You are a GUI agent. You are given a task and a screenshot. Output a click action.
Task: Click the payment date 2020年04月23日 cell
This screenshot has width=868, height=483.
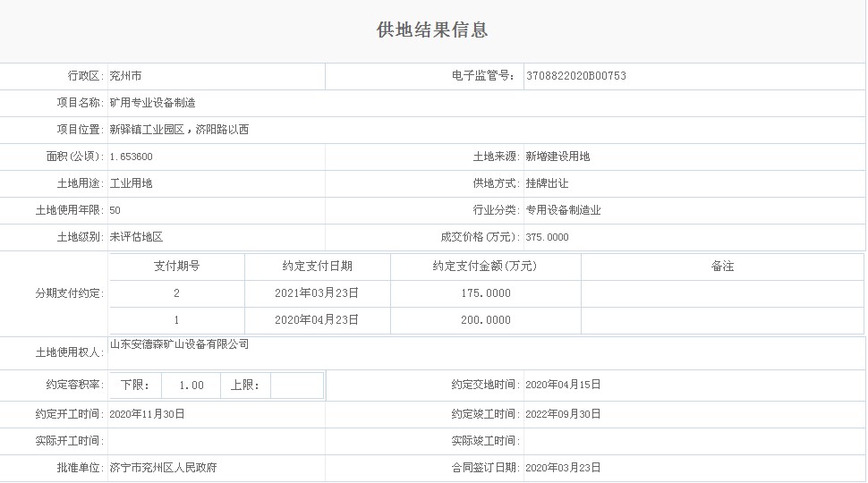(x=317, y=320)
